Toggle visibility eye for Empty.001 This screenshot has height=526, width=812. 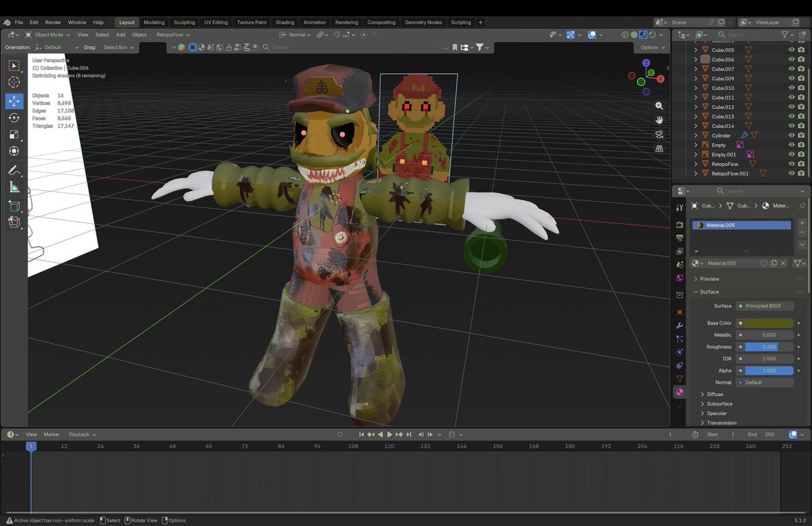click(792, 154)
